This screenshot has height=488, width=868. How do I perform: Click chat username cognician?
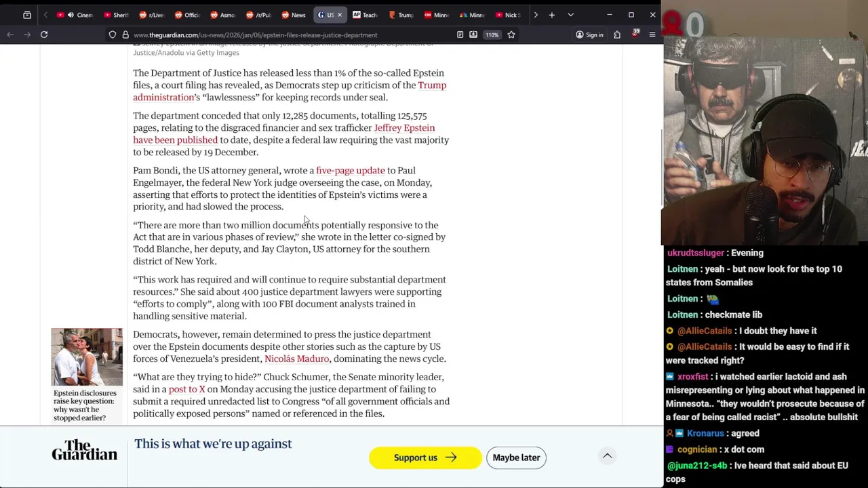click(x=696, y=449)
